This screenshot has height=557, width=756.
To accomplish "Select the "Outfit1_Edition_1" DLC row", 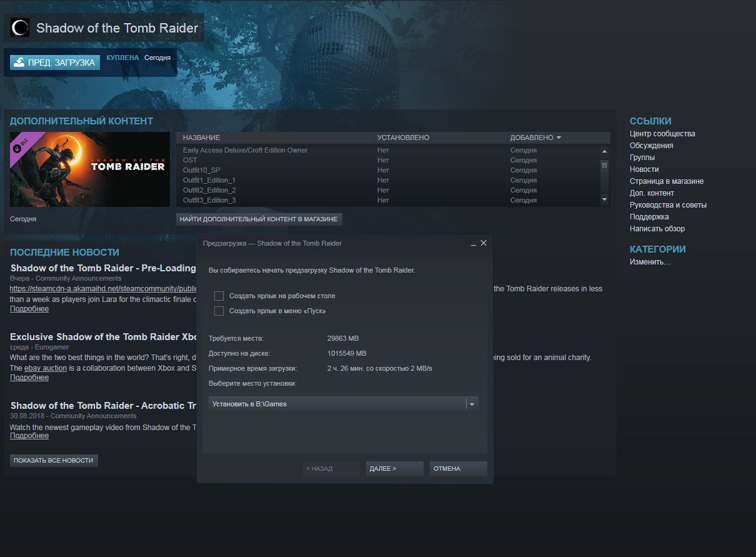I will point(387,180).
